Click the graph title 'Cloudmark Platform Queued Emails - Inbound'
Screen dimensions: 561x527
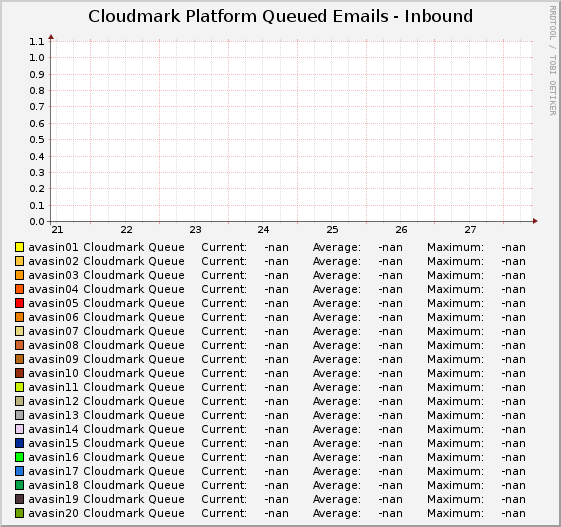point(280,16)
